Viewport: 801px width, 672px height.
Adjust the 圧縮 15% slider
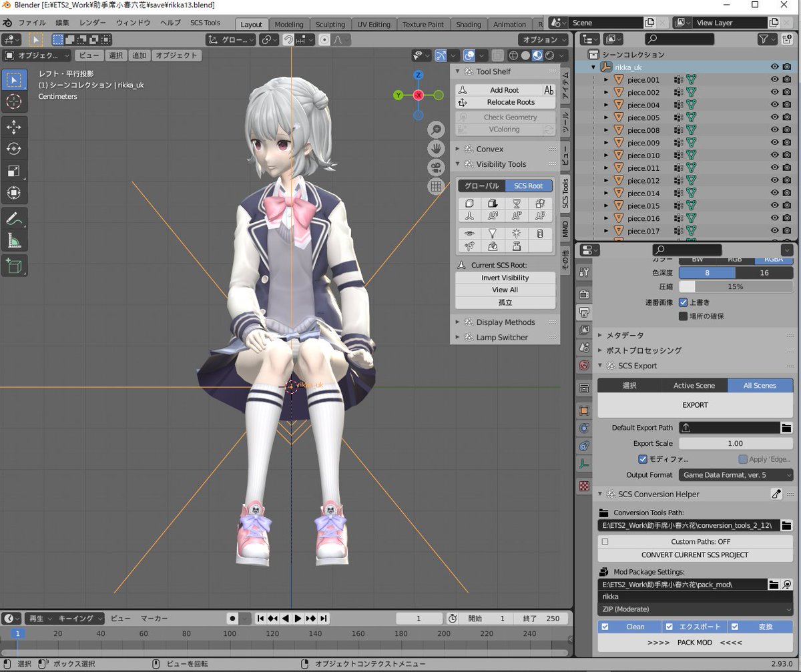point(736,286)
